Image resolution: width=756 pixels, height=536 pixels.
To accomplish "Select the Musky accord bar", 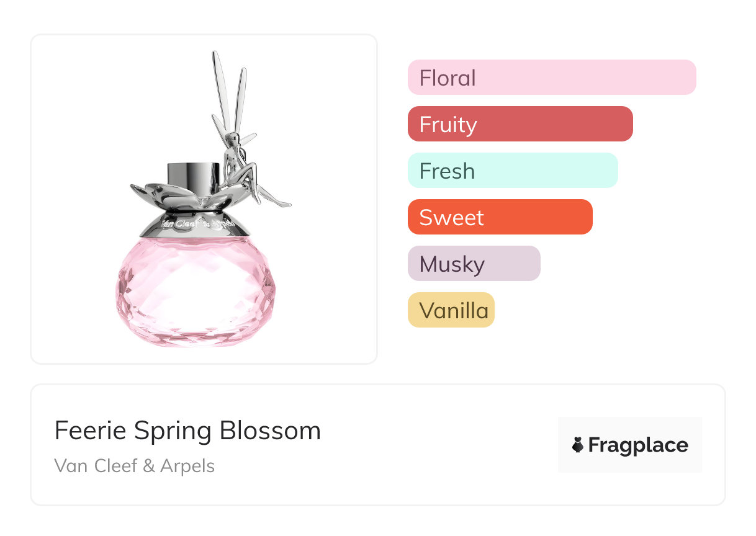I will pyautogui.click(x=474, y=264).
